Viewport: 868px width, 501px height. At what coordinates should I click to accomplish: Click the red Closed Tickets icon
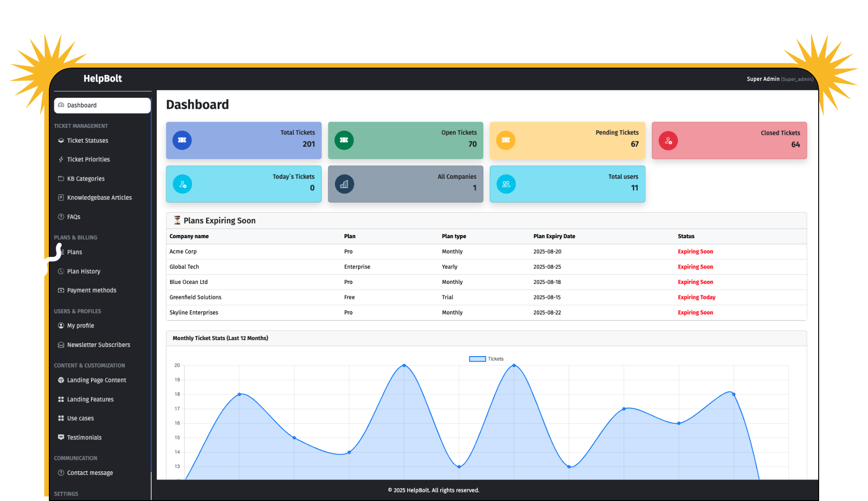point(668,141)
